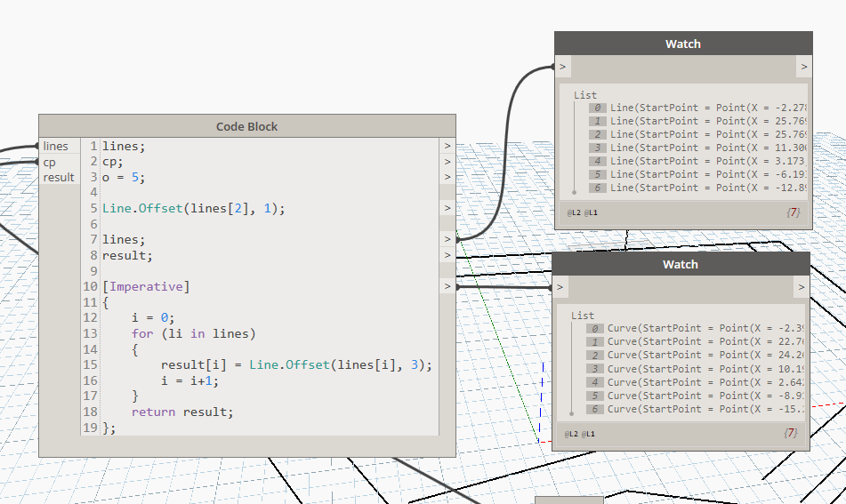The height and width of the screenshot is (504, 846).
Task: Select item 2 Curve X = 24.2
Action: tap(695, 356)
